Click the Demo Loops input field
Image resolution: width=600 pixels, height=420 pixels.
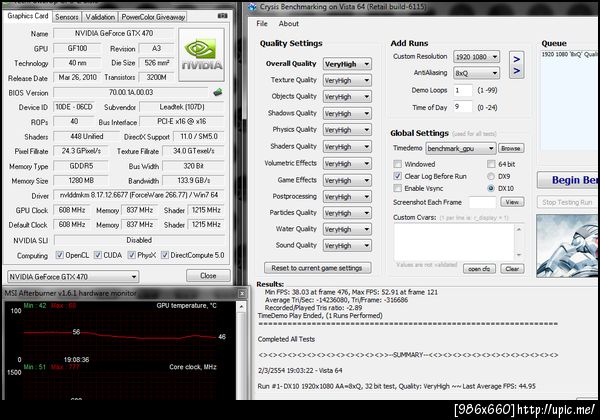coord(463,90)
